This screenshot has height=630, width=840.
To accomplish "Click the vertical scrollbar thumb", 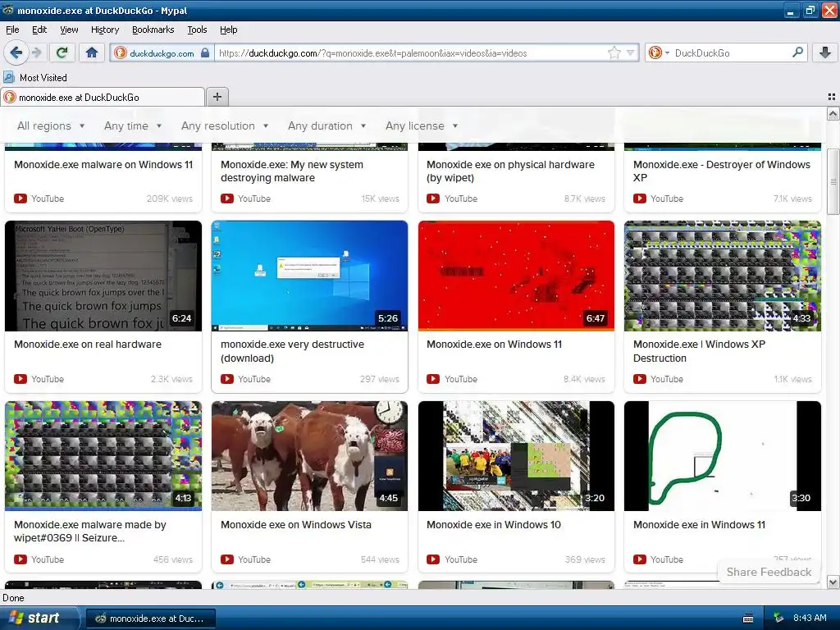I will (x=833, y=181).
